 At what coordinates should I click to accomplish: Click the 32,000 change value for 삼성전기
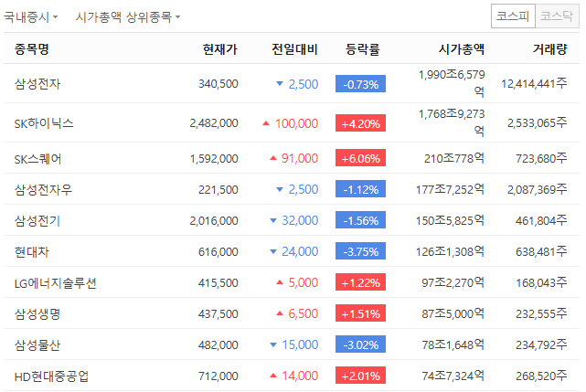pyautogui.click(x=300, y=220)
